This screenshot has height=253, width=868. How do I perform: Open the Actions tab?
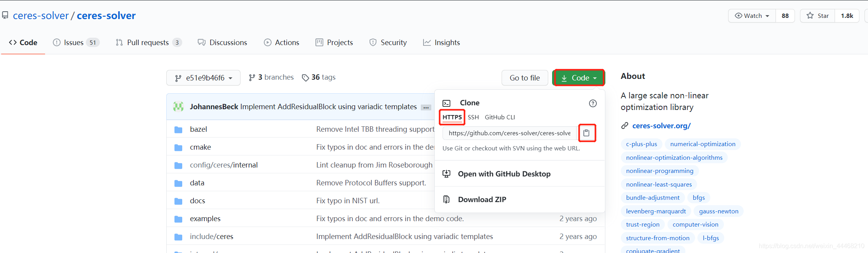pyautogui.click(x=281, y=42)
